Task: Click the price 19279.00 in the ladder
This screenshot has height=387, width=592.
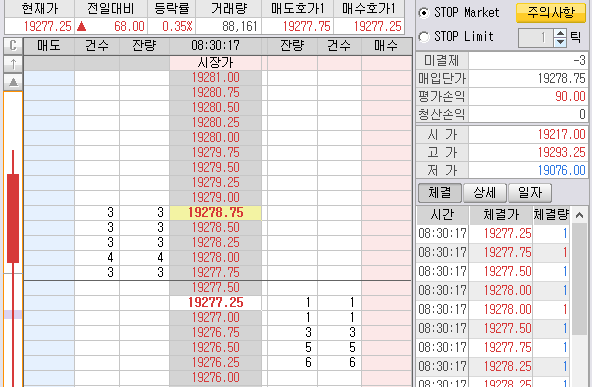Action: (215, 197)
